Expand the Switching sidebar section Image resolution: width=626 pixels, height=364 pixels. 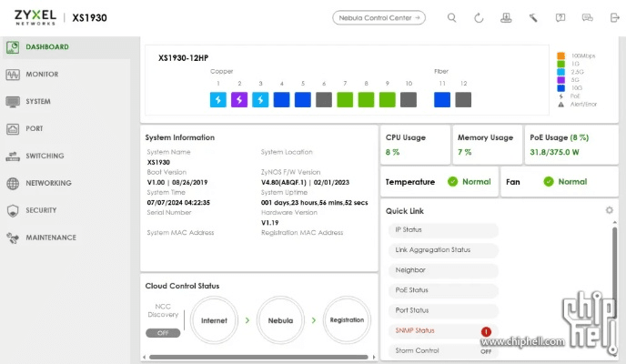44,156
